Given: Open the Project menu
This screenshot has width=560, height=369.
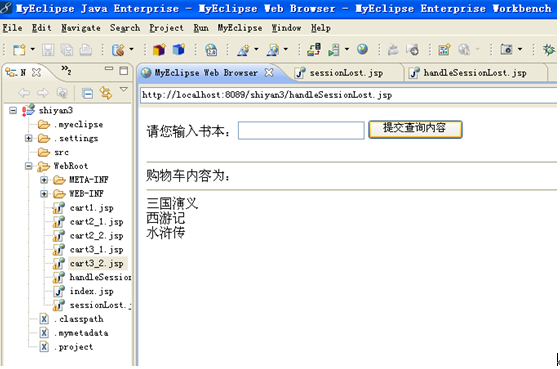Looking at the screenshot, I should tap(166, 28).
